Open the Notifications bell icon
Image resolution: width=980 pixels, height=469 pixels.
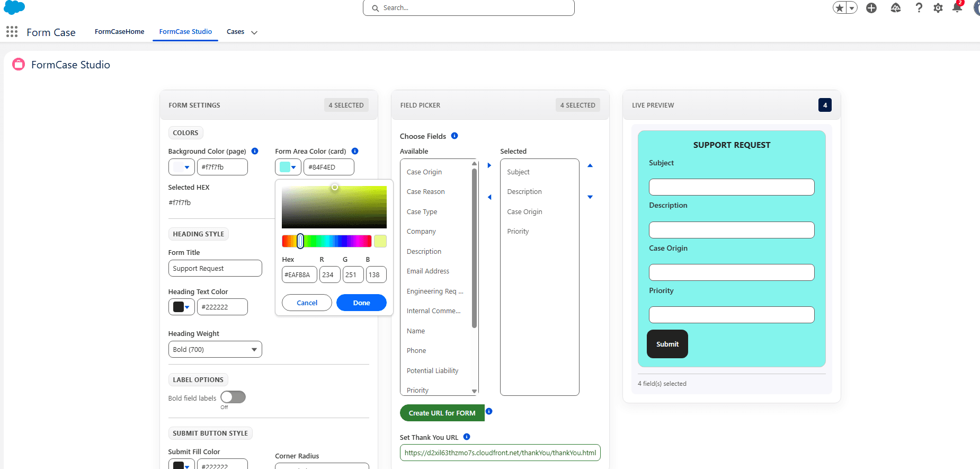(957, 7)
